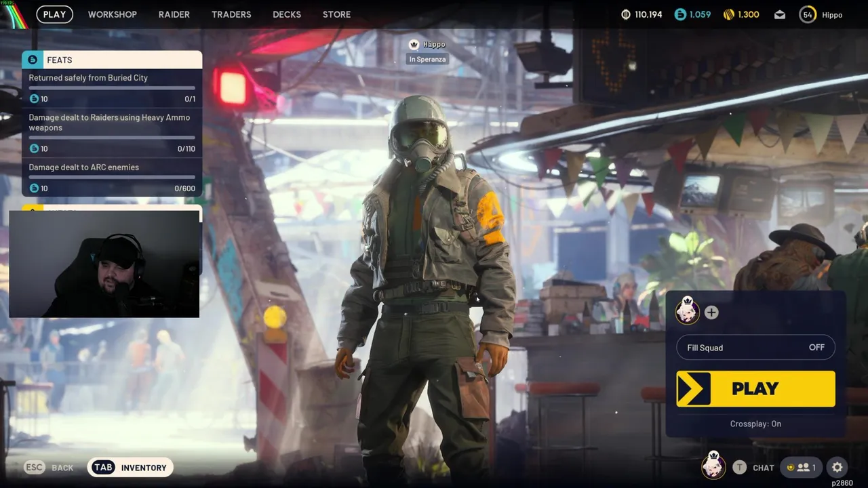Screen dimensions: 868x488
Task: Click the player avatar in bottom bar
Action: click(713, 466)
